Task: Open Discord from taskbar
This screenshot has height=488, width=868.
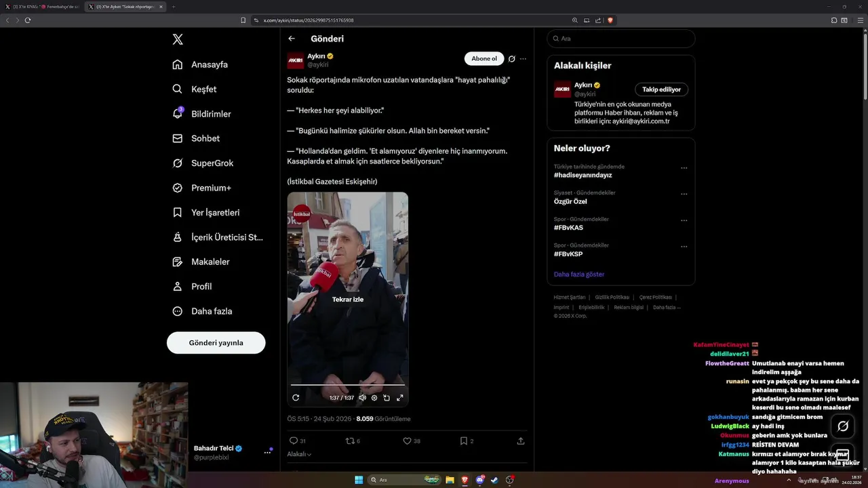Action: point(480,480)
